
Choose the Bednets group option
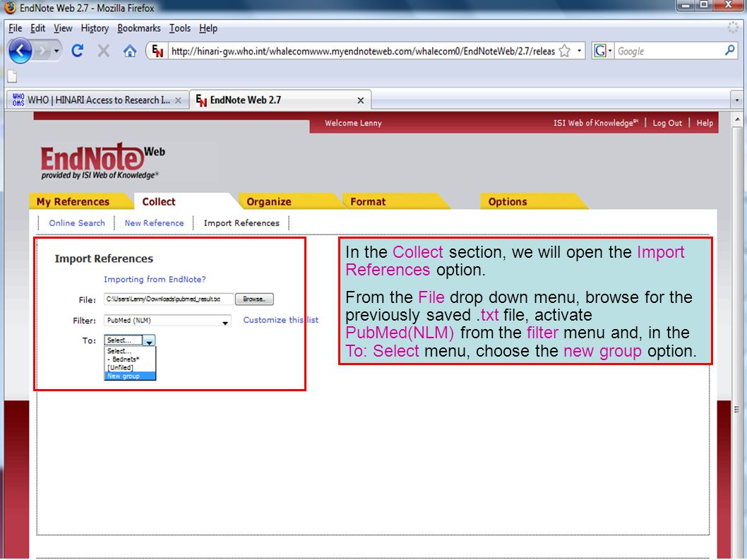click(130, 359)
